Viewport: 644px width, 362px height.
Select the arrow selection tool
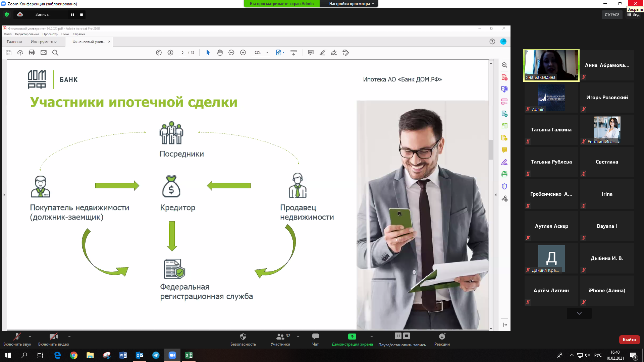click(208, 53)
